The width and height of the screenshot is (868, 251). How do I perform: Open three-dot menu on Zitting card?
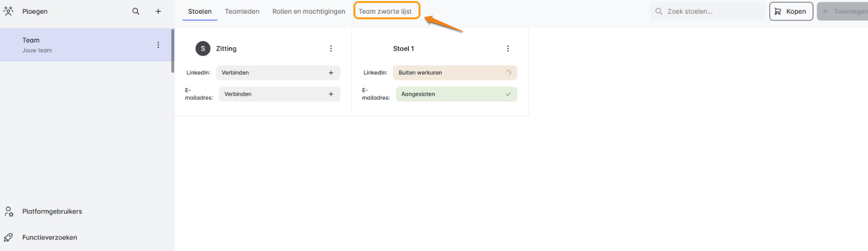click(331, 48)
